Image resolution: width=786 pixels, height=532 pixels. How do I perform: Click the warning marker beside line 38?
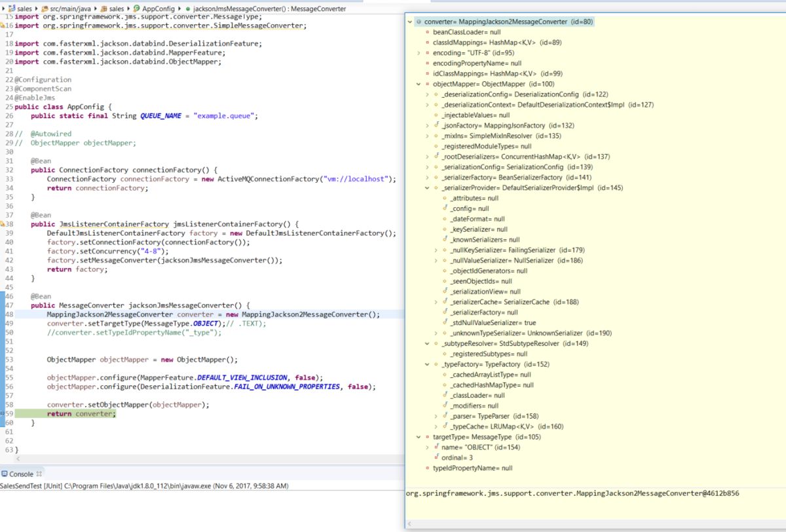click(2, 224)
